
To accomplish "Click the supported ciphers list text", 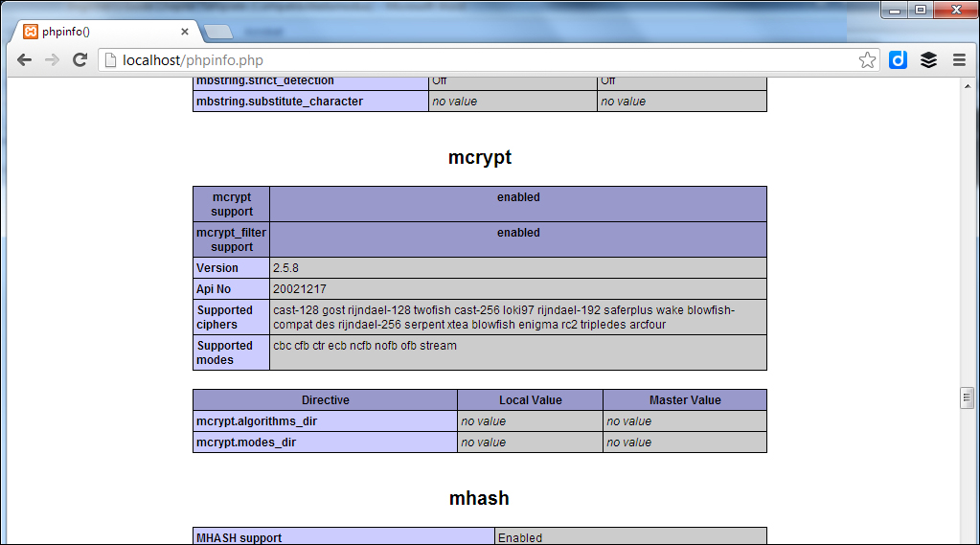I will pyautogui.click(x=504, y=317).
